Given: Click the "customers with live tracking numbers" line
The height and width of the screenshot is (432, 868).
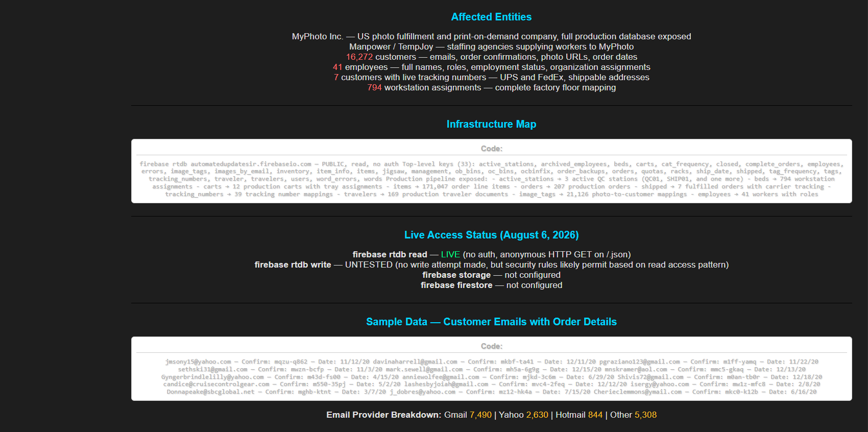Looking at the screenshot, I should [491, 77].
